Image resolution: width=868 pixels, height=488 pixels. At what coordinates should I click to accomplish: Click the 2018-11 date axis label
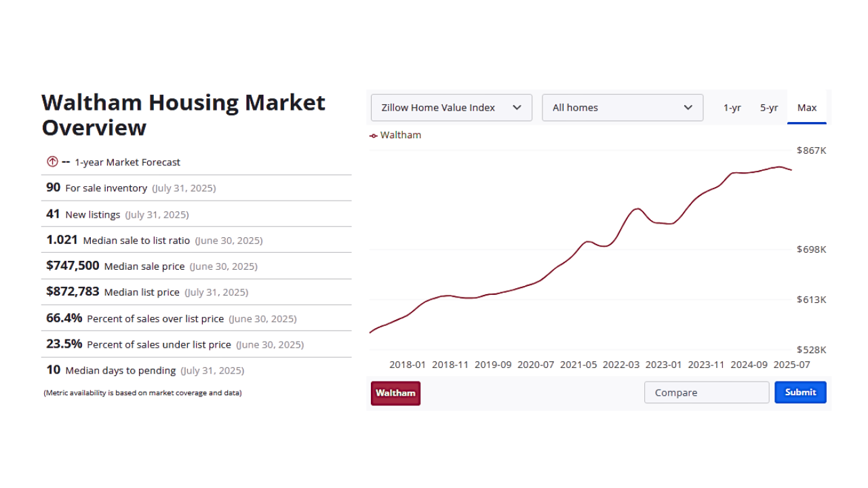coord(450,365)
